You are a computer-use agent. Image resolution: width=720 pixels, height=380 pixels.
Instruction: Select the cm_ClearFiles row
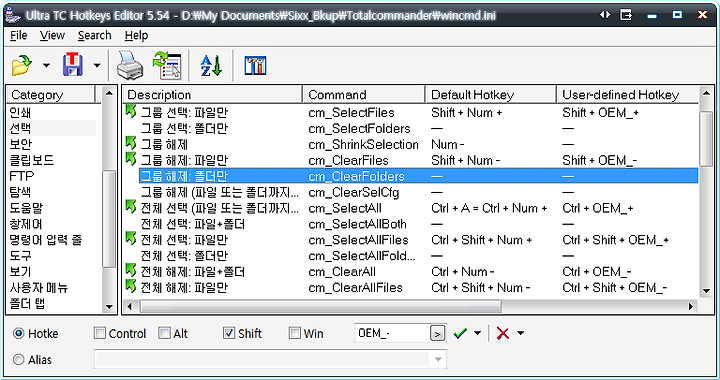tap(411, 160)
